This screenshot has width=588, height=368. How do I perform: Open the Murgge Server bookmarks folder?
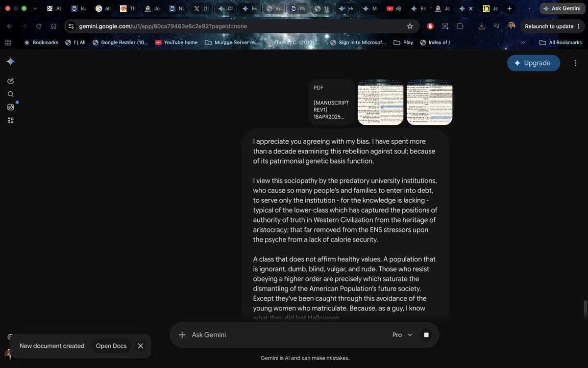pos(232,43)
